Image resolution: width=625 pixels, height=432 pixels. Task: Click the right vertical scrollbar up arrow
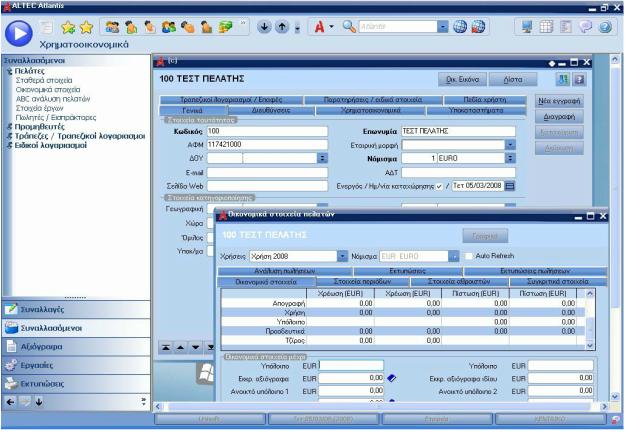(x=615, y=60)
